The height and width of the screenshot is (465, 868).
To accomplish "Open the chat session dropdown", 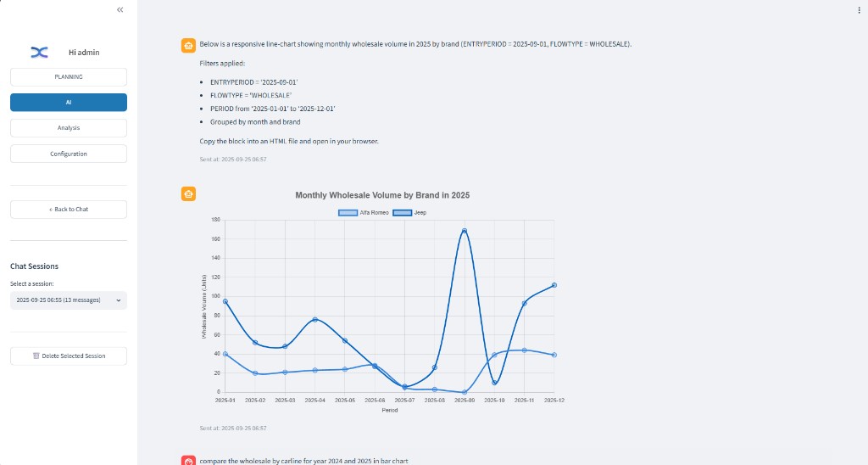I will click(x=69, y=300).
